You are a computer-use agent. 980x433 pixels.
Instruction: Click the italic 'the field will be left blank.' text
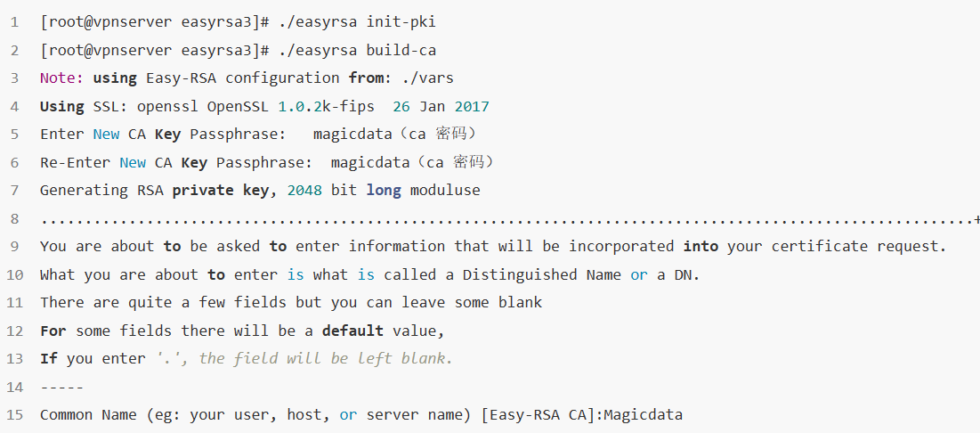click(326, 358)
